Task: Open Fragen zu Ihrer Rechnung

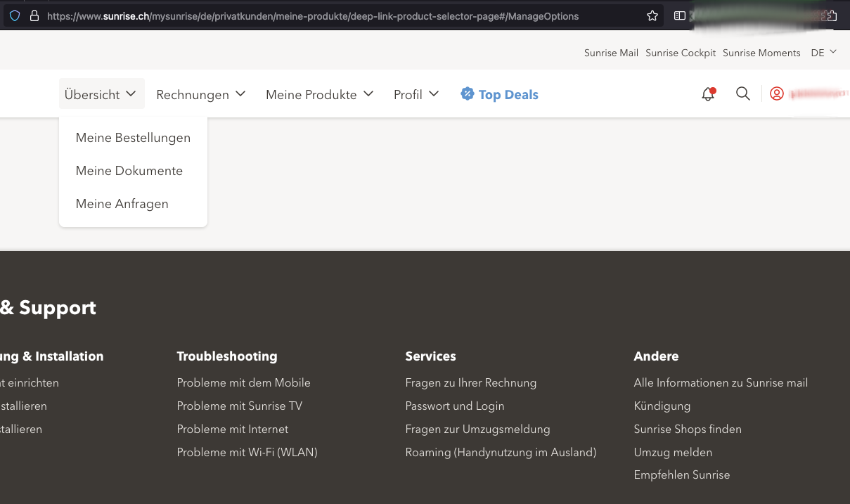Action: [x=470, y=382]
